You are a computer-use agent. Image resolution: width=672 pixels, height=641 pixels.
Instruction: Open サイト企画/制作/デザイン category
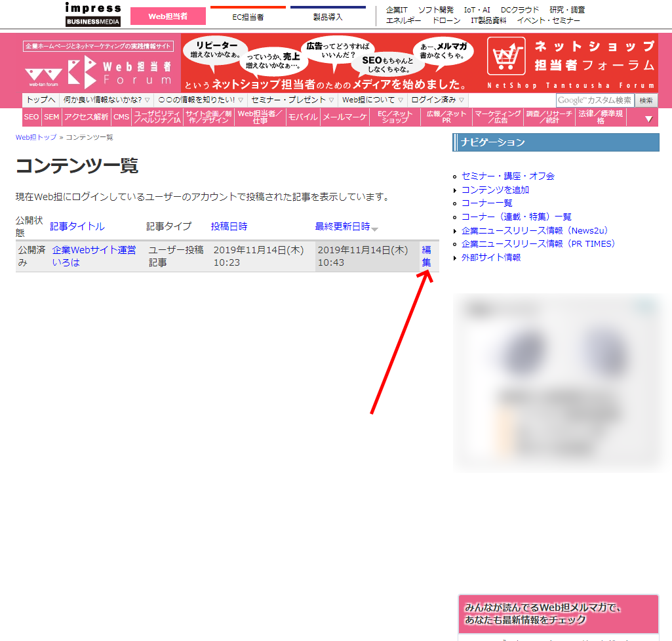pos(208,117)
